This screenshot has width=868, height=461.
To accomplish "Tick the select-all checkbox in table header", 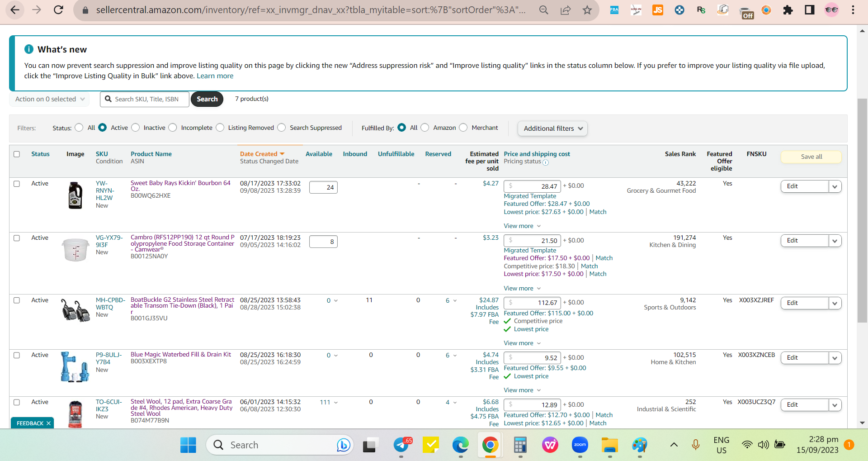I will 17,154.
